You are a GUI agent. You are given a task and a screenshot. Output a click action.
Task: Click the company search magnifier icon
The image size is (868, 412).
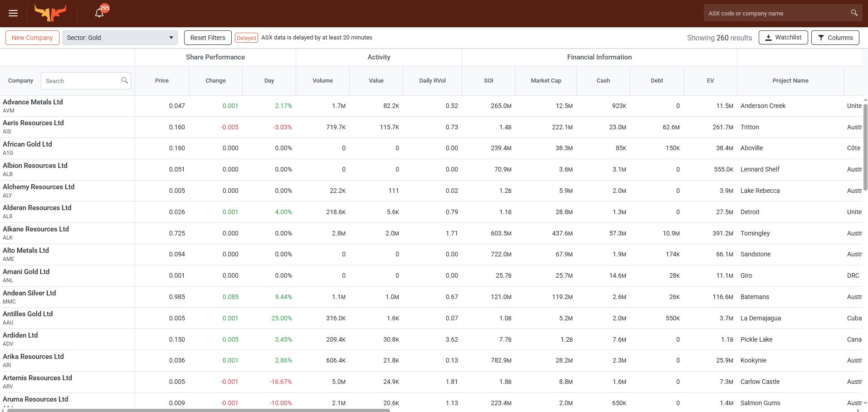124,80
